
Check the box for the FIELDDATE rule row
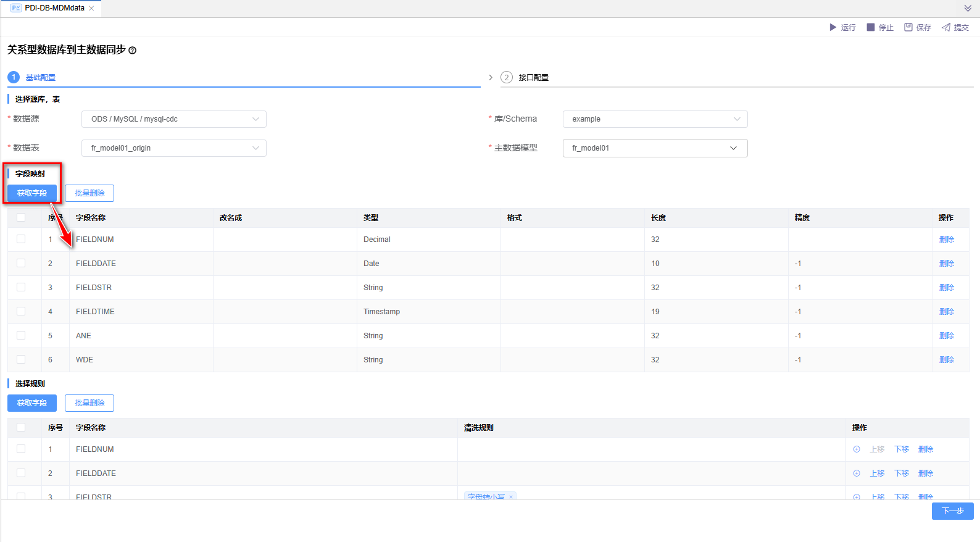tap(21, 473)
